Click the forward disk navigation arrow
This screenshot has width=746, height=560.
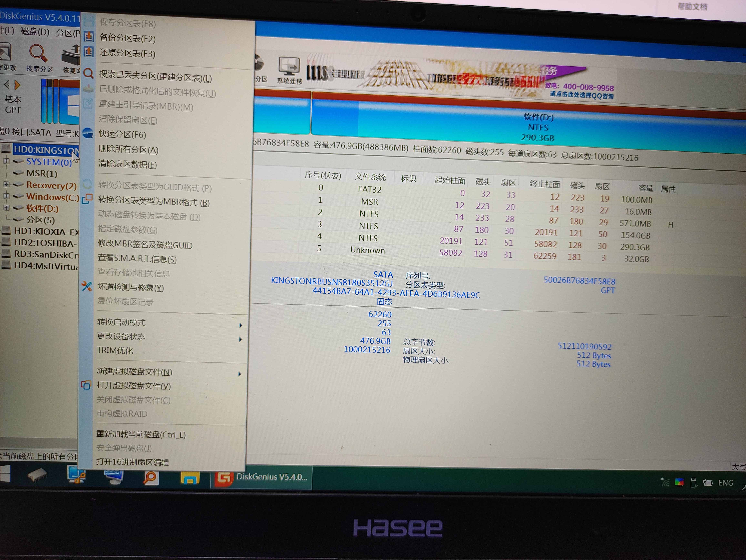(x=18, y=85)
